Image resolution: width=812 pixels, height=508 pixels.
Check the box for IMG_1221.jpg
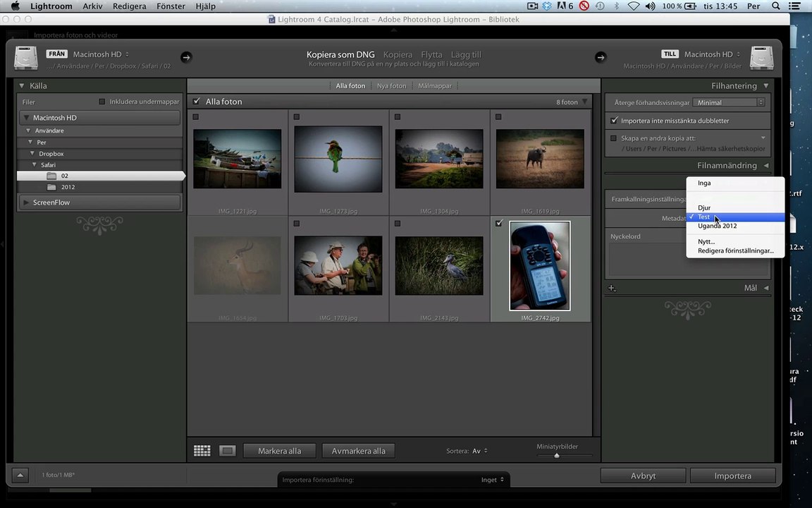(x=196, y=117)
